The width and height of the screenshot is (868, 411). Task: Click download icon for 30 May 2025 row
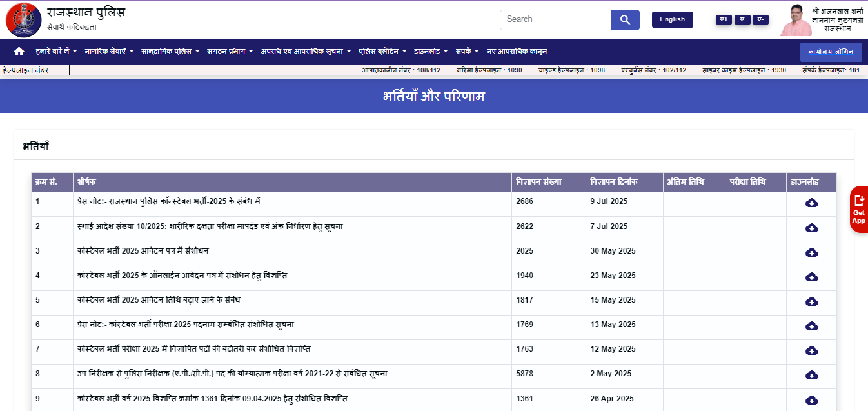point(811,252)
